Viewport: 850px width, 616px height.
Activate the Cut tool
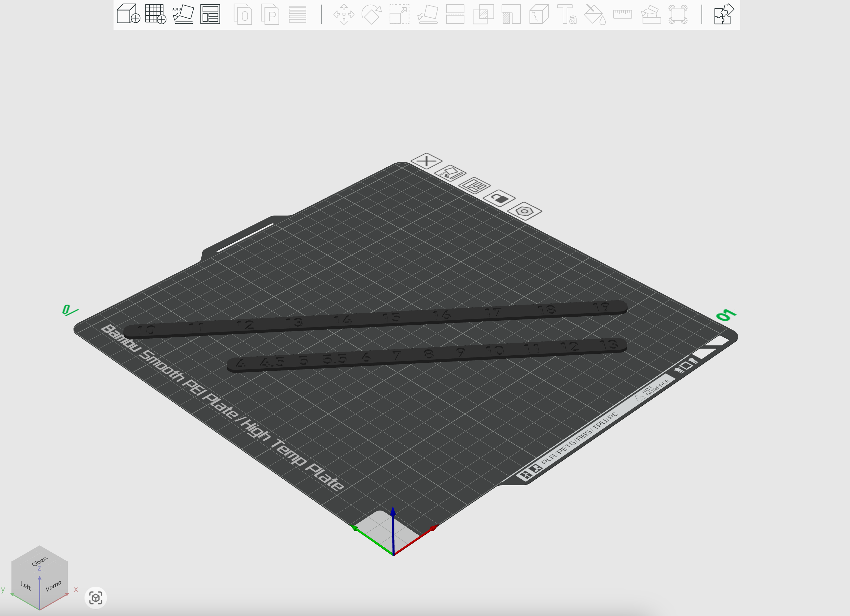(x=455, y=14)
